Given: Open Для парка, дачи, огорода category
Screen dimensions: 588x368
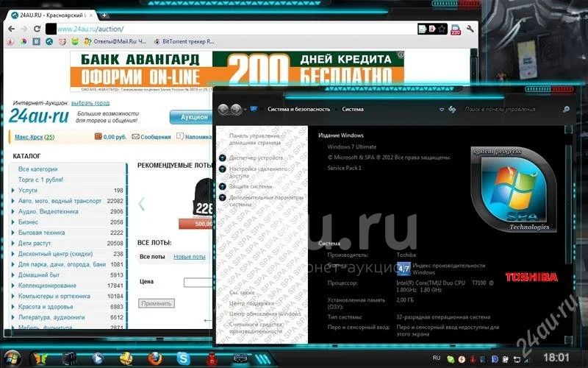Looking at the screenshot, I should tap(62, 264).
